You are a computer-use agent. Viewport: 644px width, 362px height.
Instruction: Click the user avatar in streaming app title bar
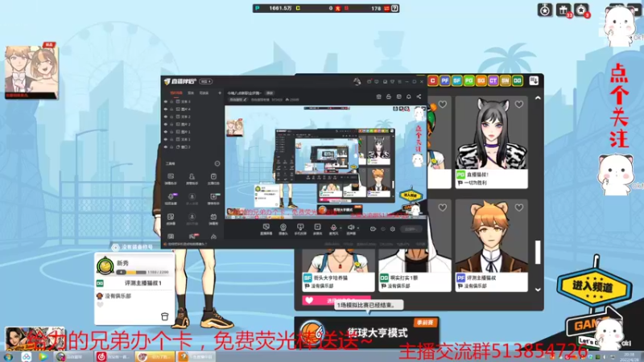click(x=357, y=81)
